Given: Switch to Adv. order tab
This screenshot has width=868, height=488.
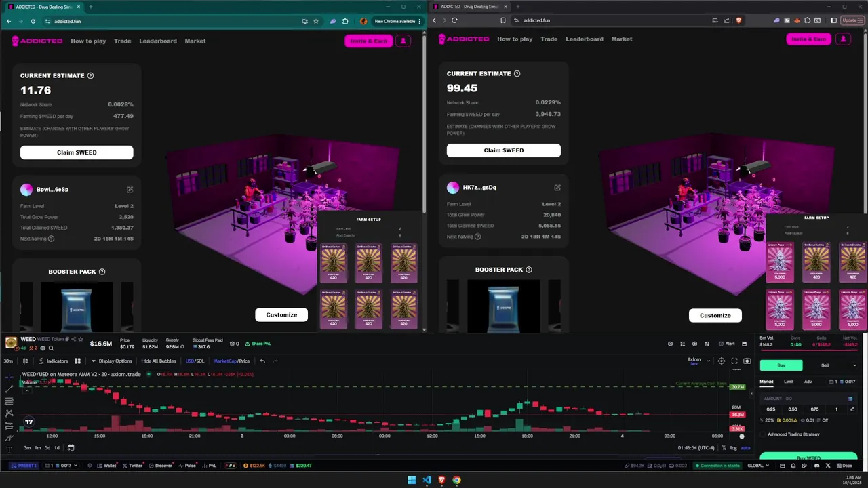Looking at the screenshot, I should pyautogui.click(x=808, y=382).
